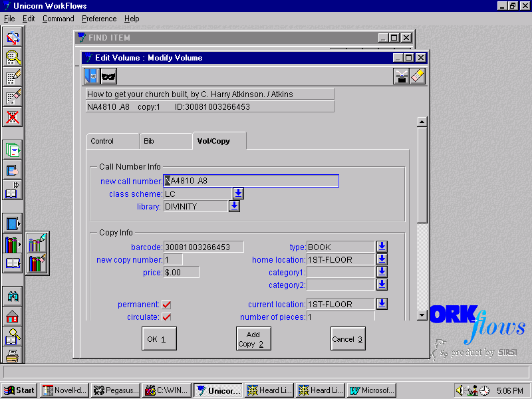Click the OK 1 button
This screenshot has width=532, height=399.
click(159, 338)
